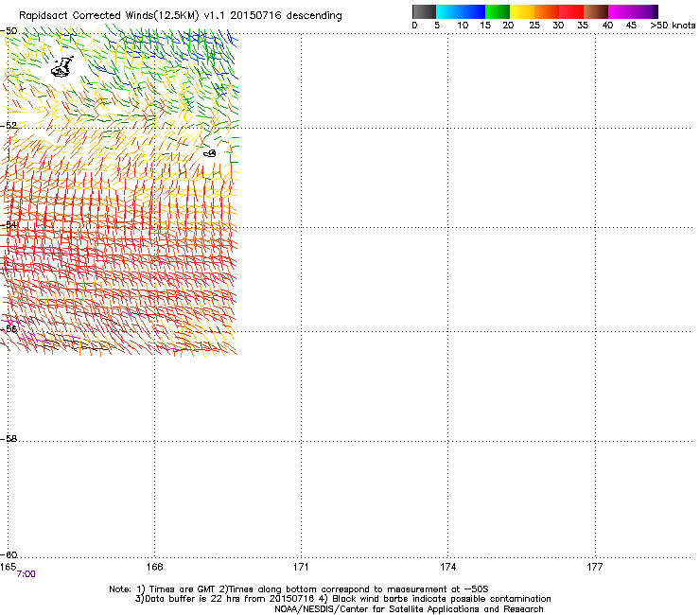Screen dimensions: 700x615
Task: Click the longitude label '171'
Action: (301, 567)
